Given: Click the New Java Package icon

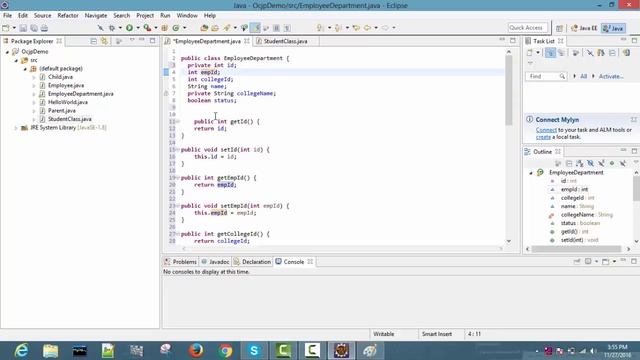Looking at the screenshot, I should 165,28.
